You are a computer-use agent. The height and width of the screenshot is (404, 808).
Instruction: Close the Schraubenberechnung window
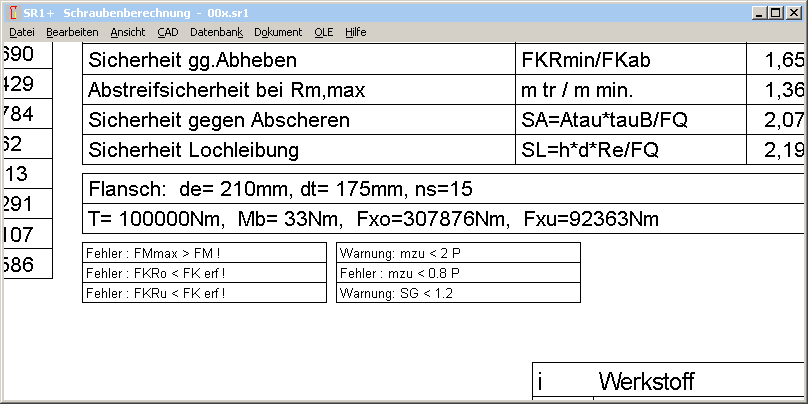[795, 11]
